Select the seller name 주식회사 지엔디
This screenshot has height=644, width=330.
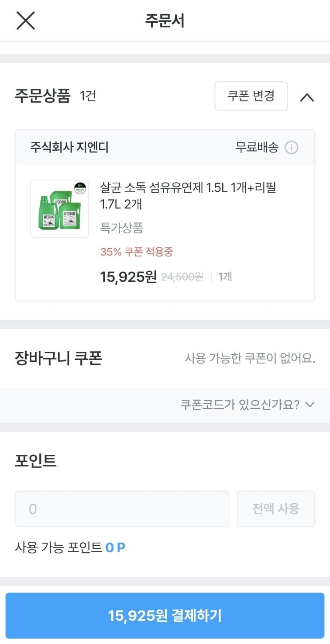pos(69,148)
